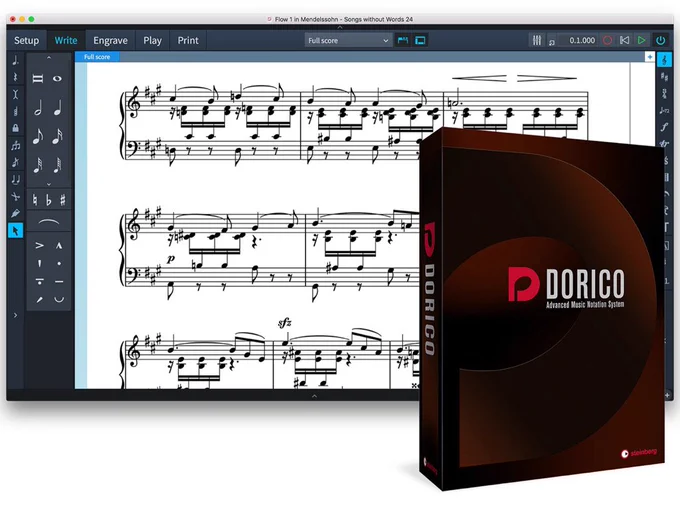Open the Full score layout dropdown
680x509 pixels.
tap(348, 40)
